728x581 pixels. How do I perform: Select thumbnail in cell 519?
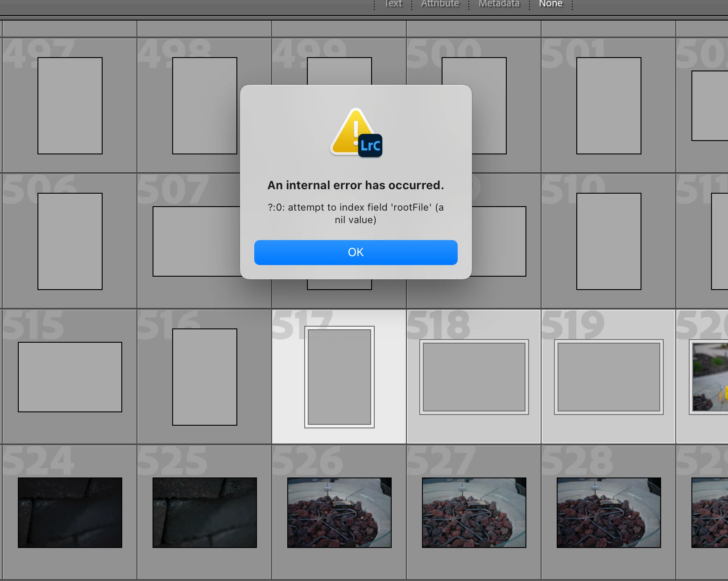[609, 377]
